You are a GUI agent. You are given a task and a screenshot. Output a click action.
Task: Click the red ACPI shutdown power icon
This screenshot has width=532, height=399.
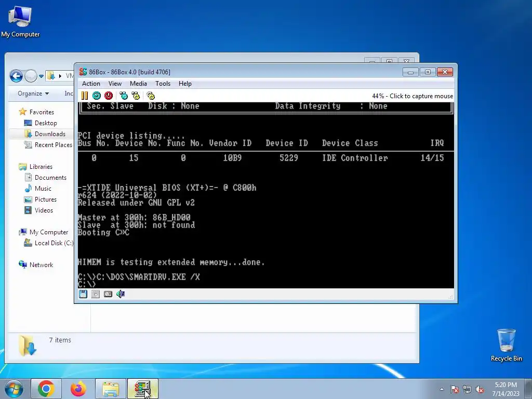109,96
